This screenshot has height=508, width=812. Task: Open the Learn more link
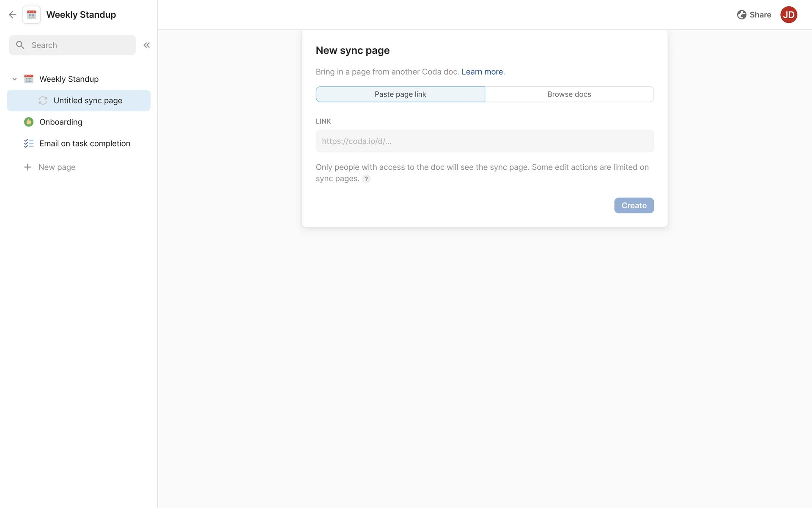point(482,72)
